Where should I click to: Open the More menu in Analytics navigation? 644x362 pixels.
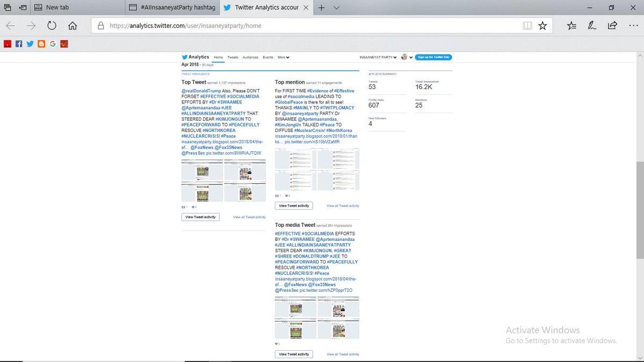pyautogui.click(x=283, y=57)
